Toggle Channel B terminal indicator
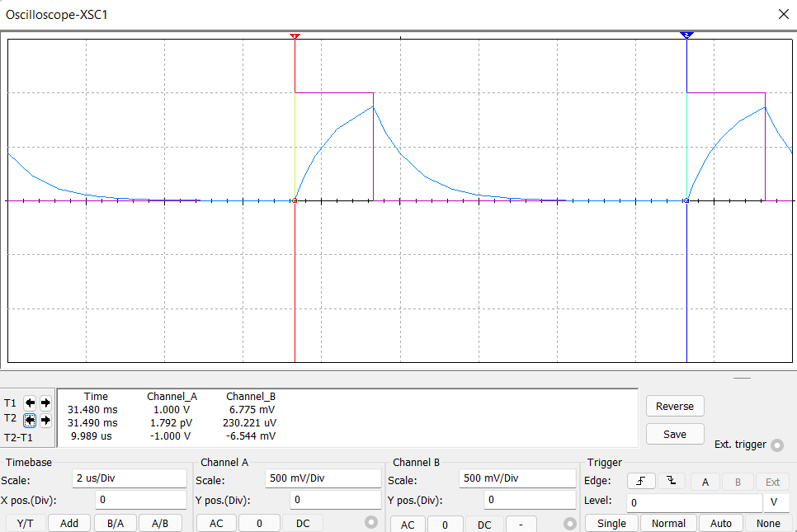The width and height of the screenshot is (797, 532). (x=570, y=524)
